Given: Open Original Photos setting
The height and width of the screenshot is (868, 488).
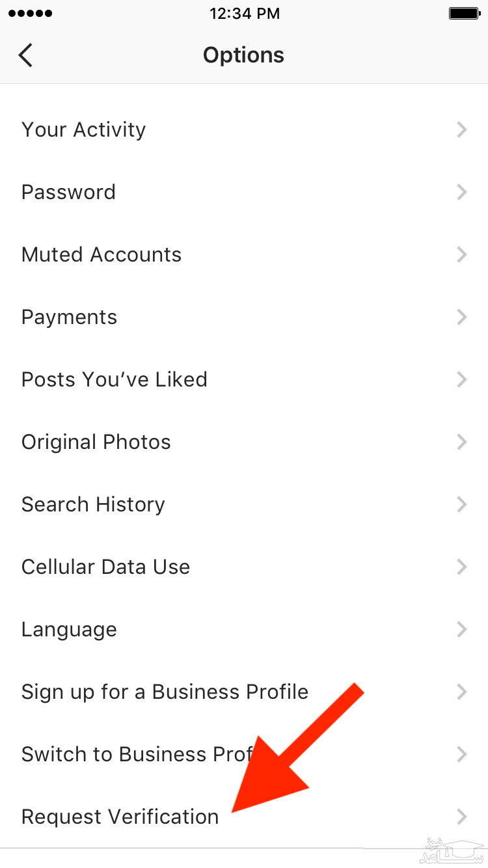Looking at the screenshot, I should tap(96, 442).
